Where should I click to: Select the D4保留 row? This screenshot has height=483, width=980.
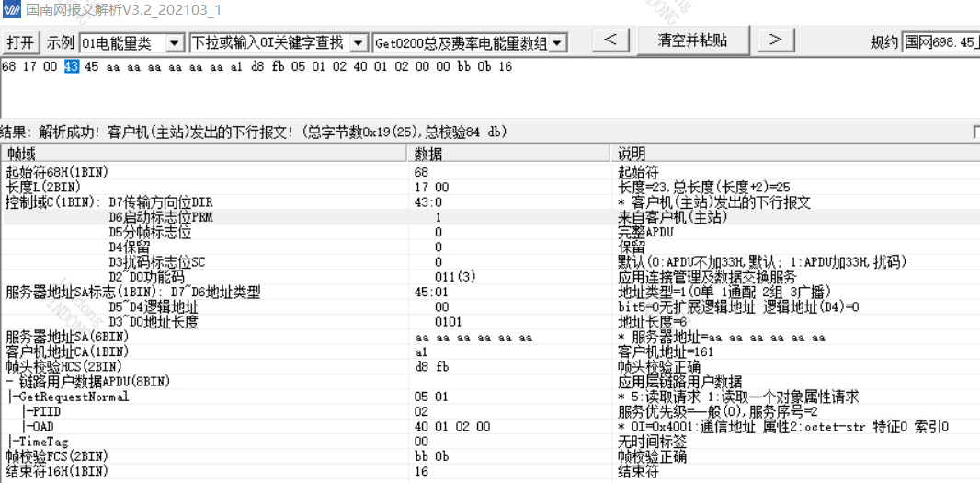tap(490, 247)
